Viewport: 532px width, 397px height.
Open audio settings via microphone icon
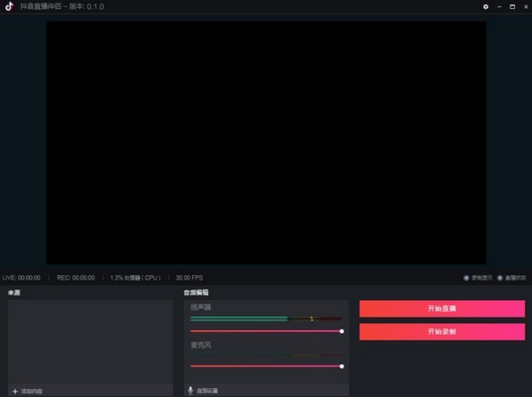pos(190,391)
